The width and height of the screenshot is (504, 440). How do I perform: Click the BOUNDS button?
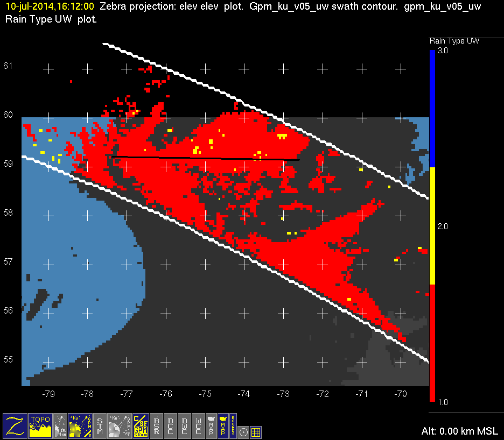point(233,425)
